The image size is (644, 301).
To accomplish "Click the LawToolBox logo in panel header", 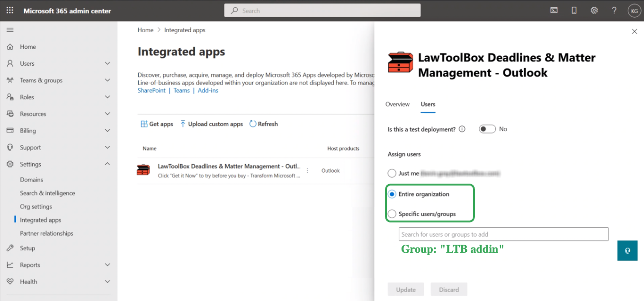I will 400,62.
